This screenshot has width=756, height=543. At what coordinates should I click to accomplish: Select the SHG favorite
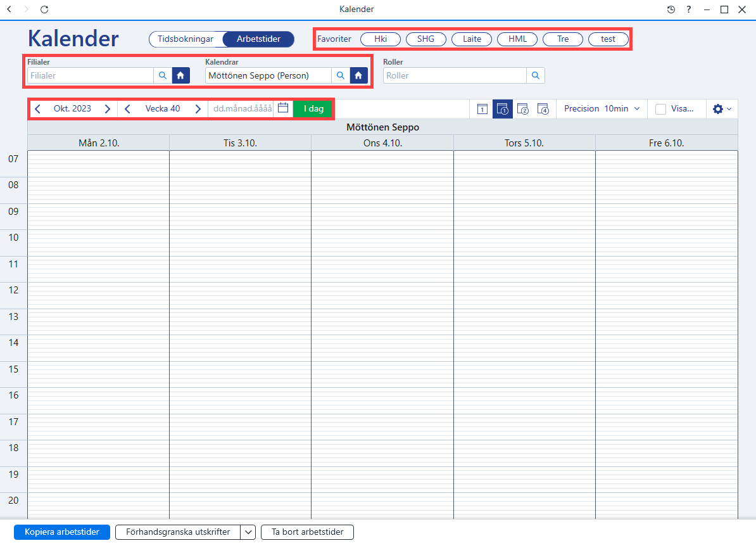(425, 39)
